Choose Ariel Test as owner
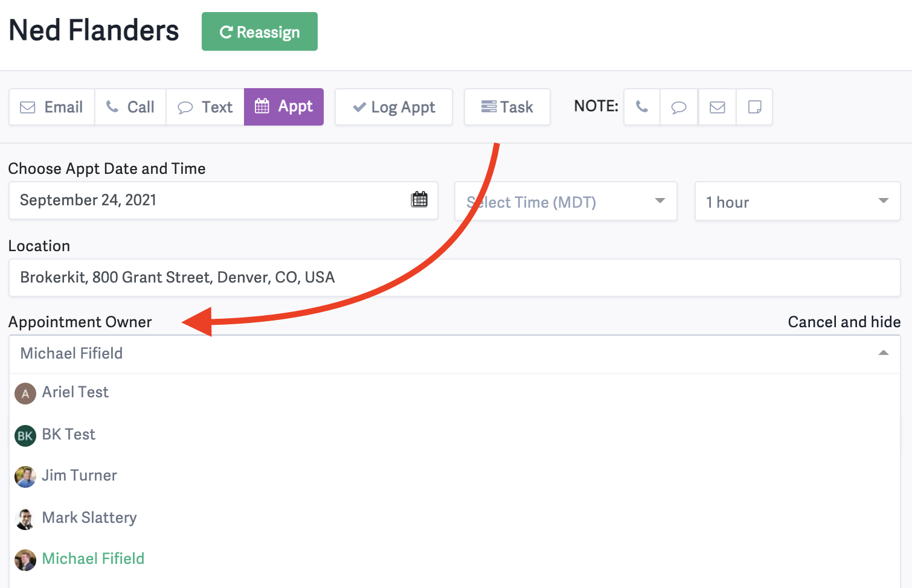The image size is (912, 588). [455, 392]
